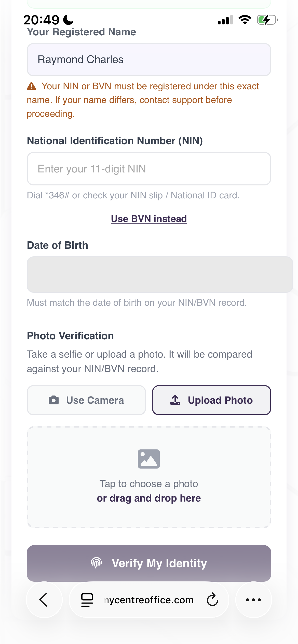Open the Use BVN instead link
The image size is (298, 644).
click(x=149, y=219)
